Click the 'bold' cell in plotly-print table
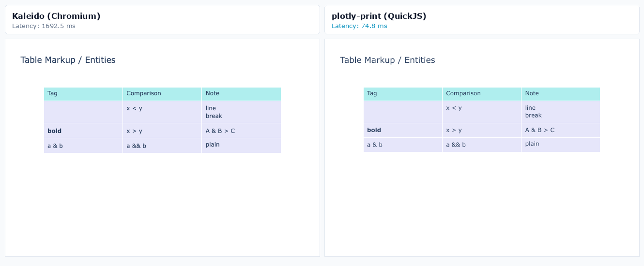The image size is (644, 266). point(403,130)
